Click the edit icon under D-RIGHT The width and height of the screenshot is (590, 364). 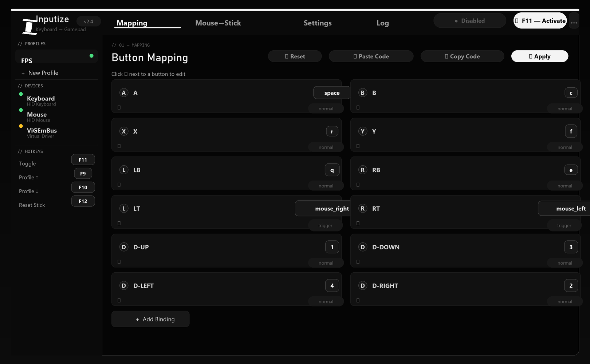(358, 300)
